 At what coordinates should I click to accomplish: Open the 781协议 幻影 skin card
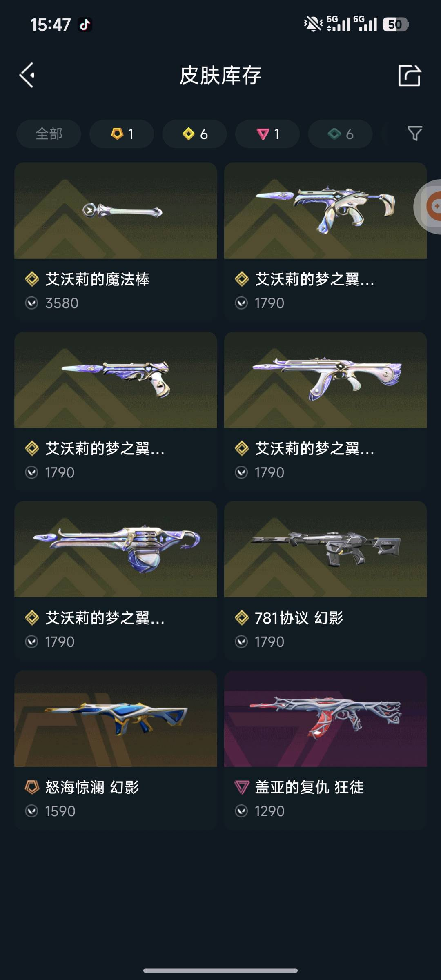pos(325,580)
